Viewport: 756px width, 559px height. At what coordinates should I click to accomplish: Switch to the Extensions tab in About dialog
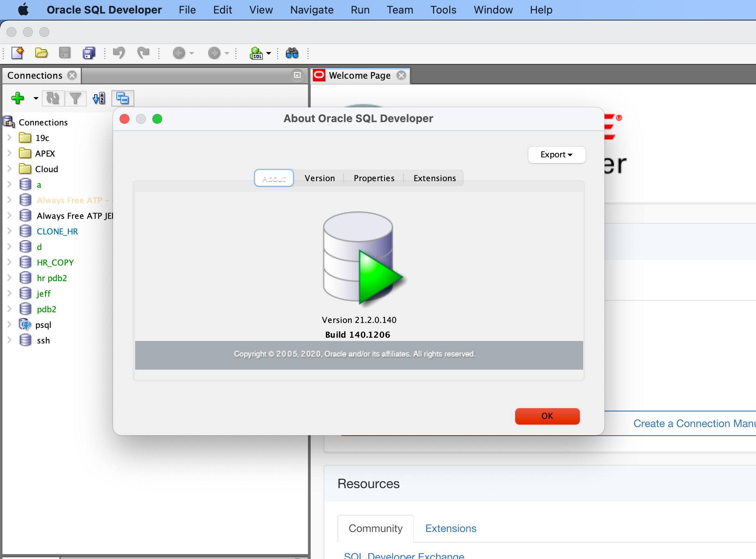[435, 178]
